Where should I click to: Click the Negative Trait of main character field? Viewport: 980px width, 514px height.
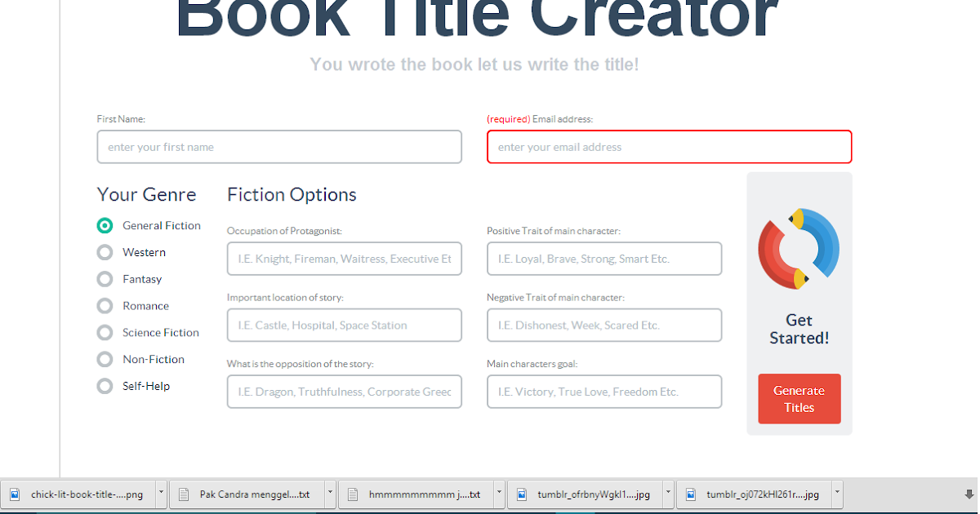point(604,326)
